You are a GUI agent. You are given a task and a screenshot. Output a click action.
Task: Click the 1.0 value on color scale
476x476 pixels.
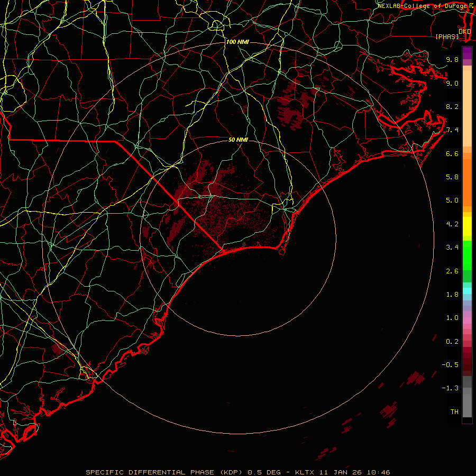point(452,318)
